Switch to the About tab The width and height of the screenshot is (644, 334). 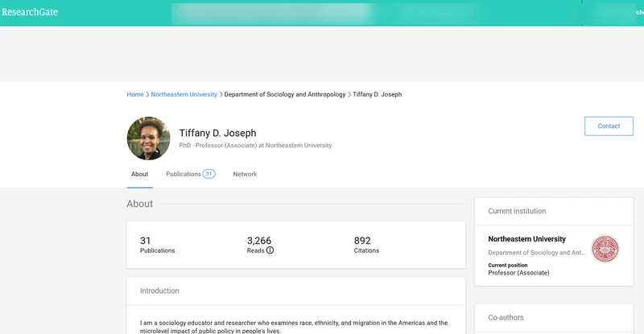coord(139,174)
